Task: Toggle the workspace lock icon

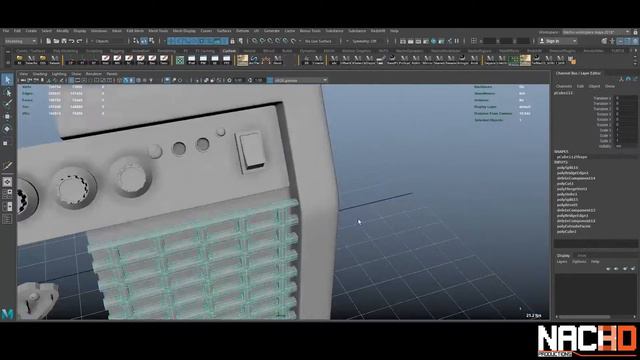Action: (636, 32)
